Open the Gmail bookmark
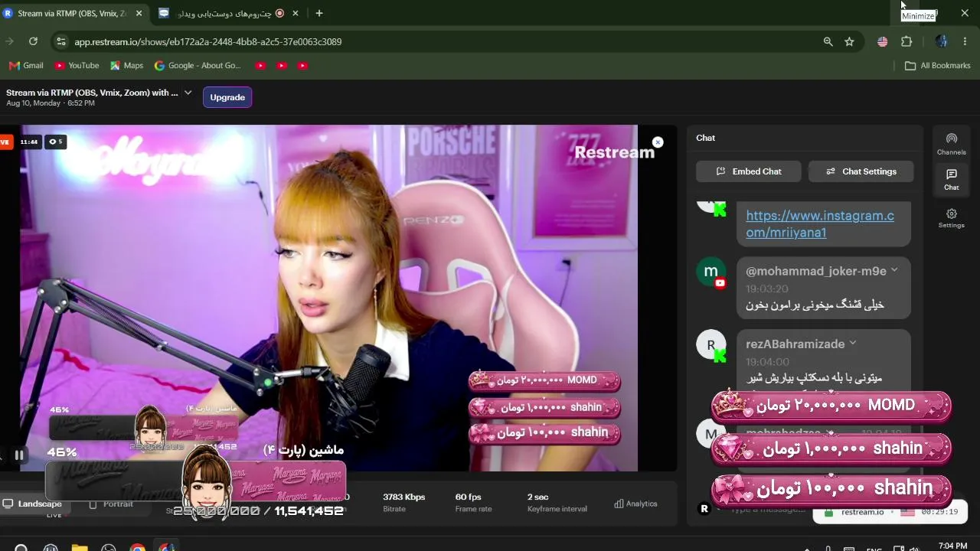 26,66
